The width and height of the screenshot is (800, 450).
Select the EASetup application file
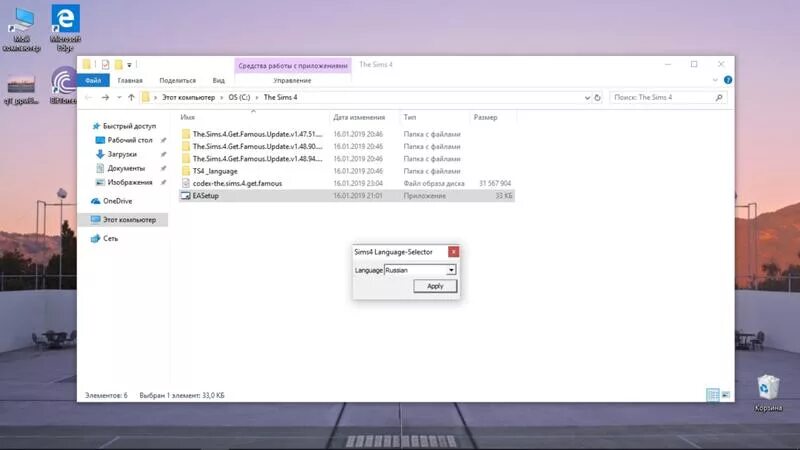click(x=347, y=195)
